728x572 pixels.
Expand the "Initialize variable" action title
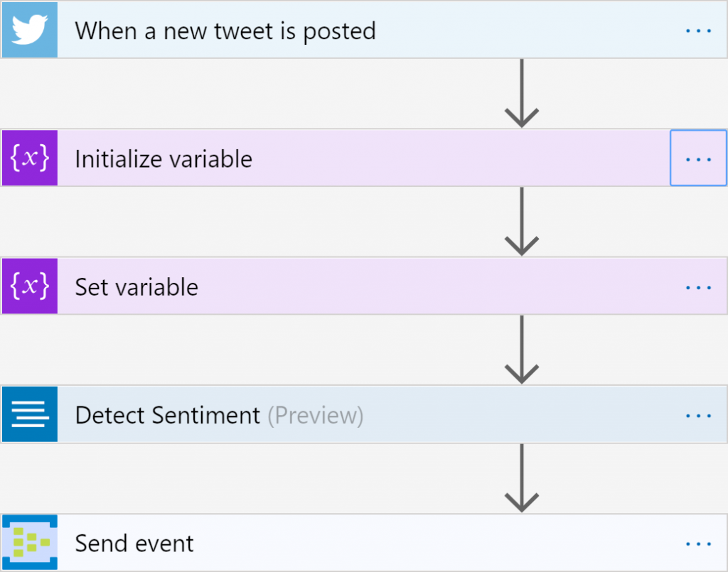pos(164,159)
